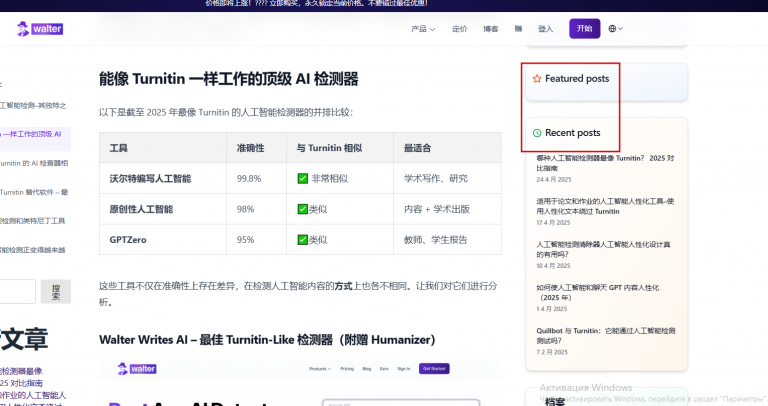The height and width of the screenshot is (406, 768).
Task: Jump to contents item 检测和类特尼丁工具
Action: point(32,221)
